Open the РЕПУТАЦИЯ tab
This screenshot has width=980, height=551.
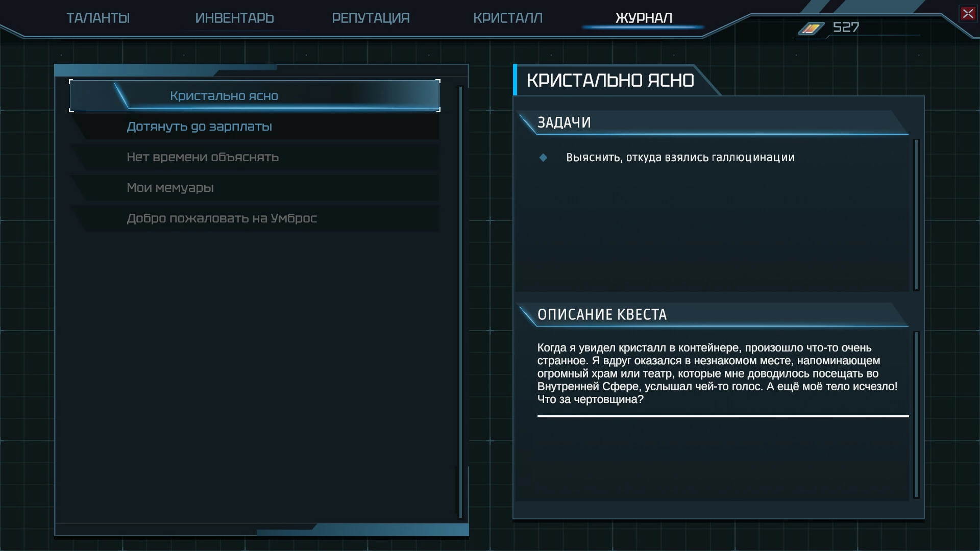coord(371,18)
